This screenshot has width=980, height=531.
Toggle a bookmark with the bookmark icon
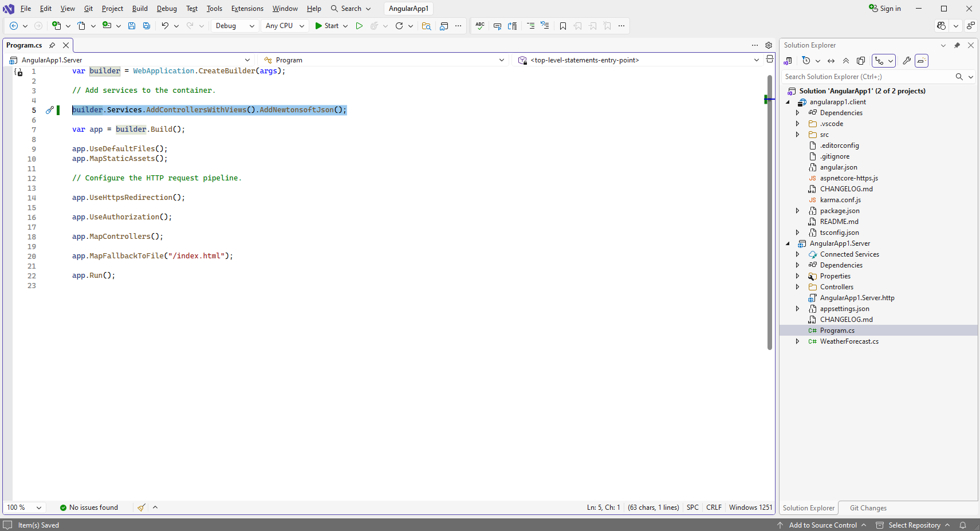(x=563, y=26)
